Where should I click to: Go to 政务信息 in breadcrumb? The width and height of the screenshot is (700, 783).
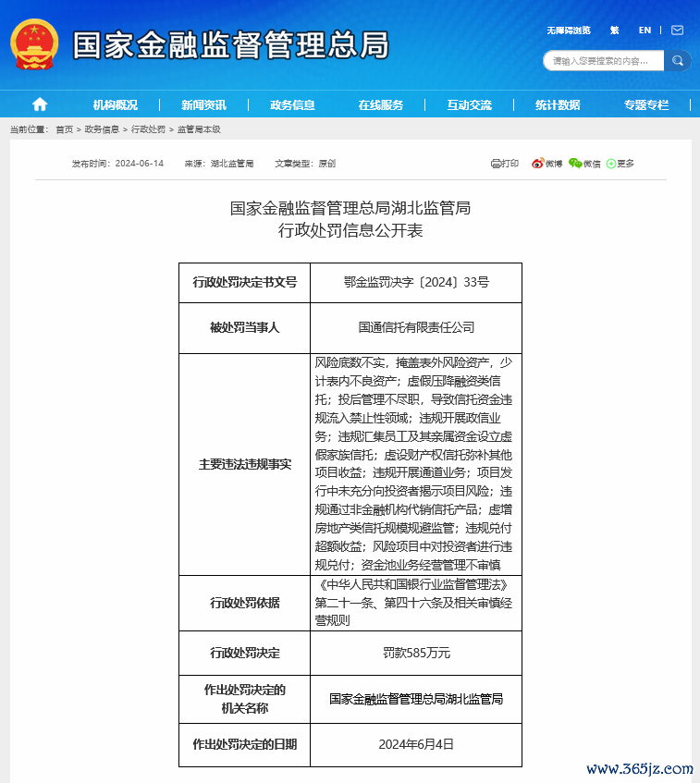pyautogui.click(x=102, y=129)
